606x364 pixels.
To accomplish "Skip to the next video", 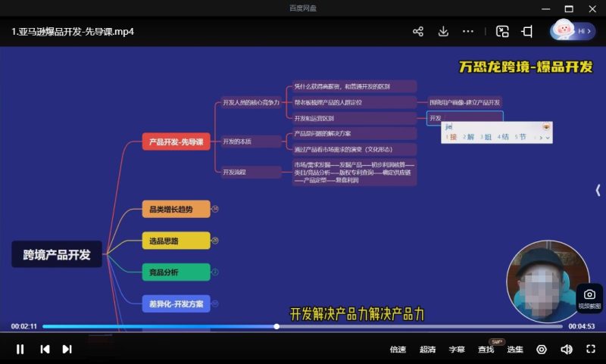I will tap(67, 349).
